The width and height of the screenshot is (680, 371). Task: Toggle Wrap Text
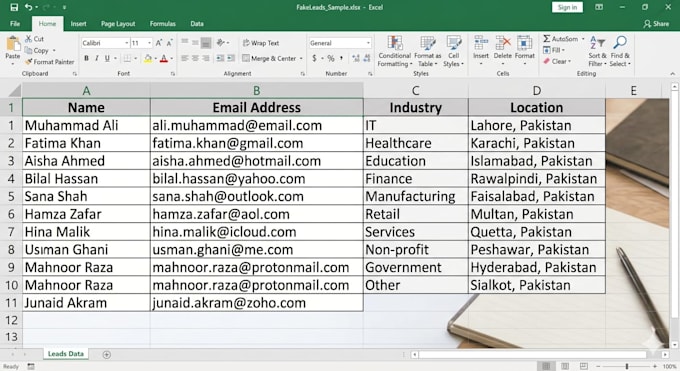coord(261,43)
